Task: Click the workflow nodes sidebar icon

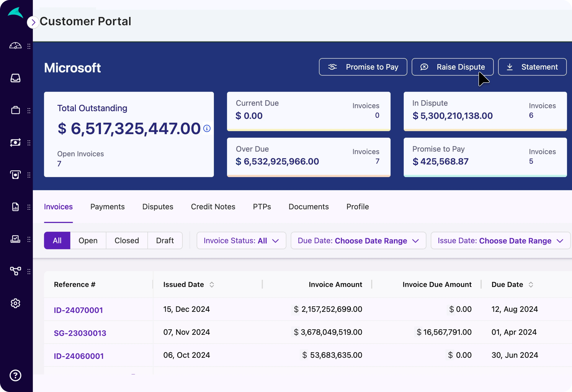Action: click(x=15, y=271)
